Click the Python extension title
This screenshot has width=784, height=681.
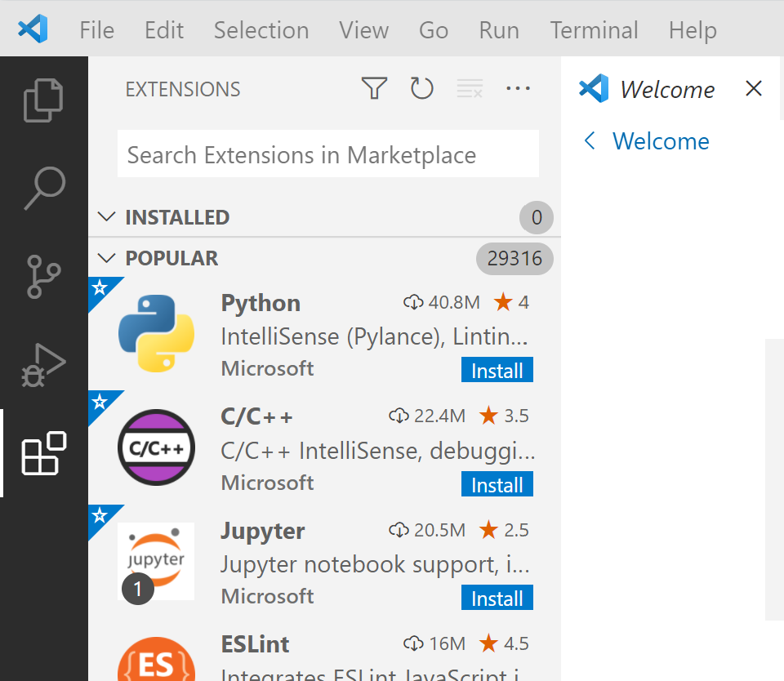[261, 303]
